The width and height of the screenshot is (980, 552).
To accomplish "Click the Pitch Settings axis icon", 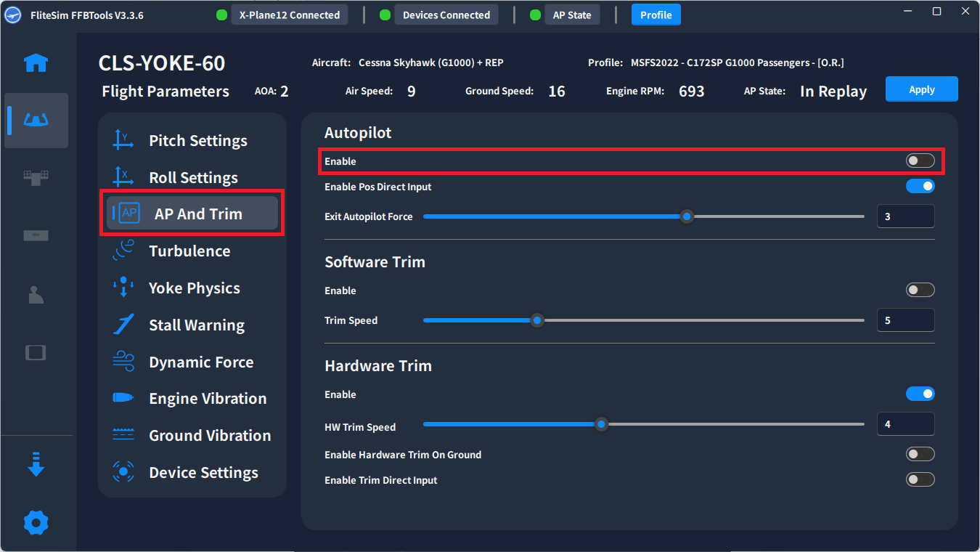I will [123, 141].
